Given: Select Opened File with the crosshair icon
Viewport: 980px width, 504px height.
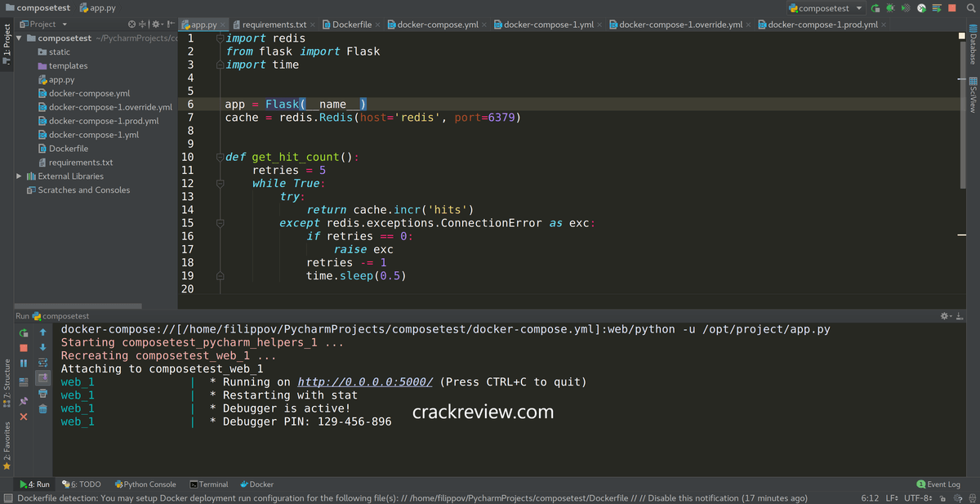Looking at the screenshot, I should (x=131, y=25).
